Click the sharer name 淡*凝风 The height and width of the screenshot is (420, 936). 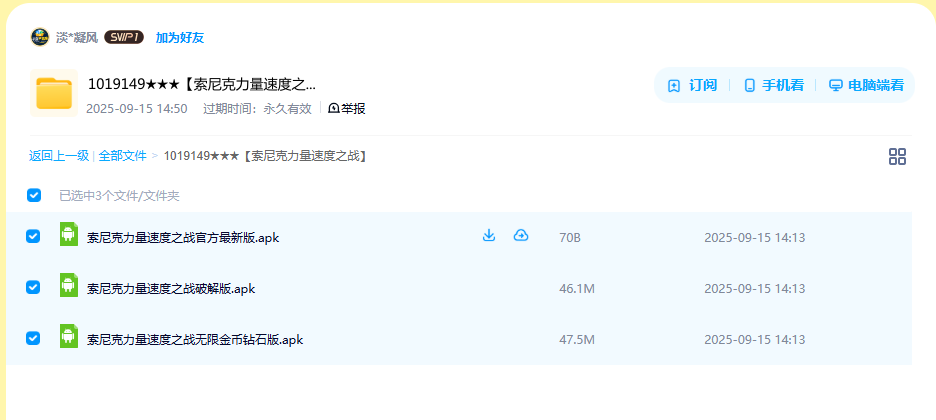pyautogui.click(x=77, y=38)
